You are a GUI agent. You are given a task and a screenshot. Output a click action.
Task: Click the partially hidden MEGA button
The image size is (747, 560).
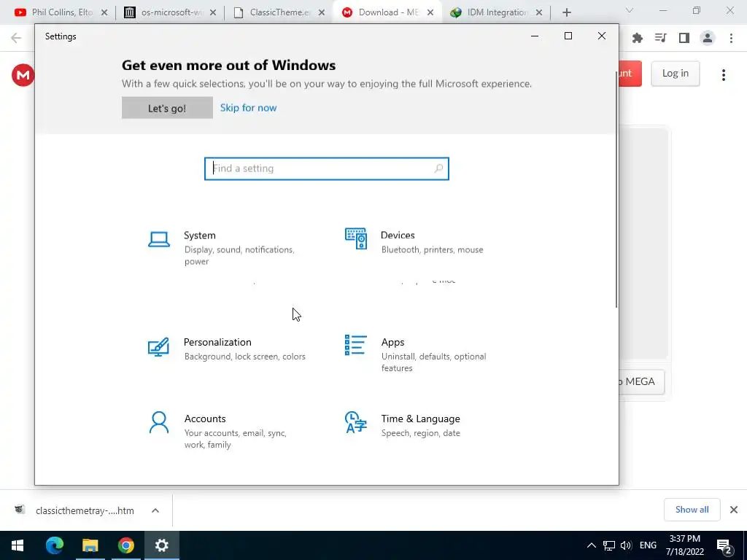coord(642,382)
